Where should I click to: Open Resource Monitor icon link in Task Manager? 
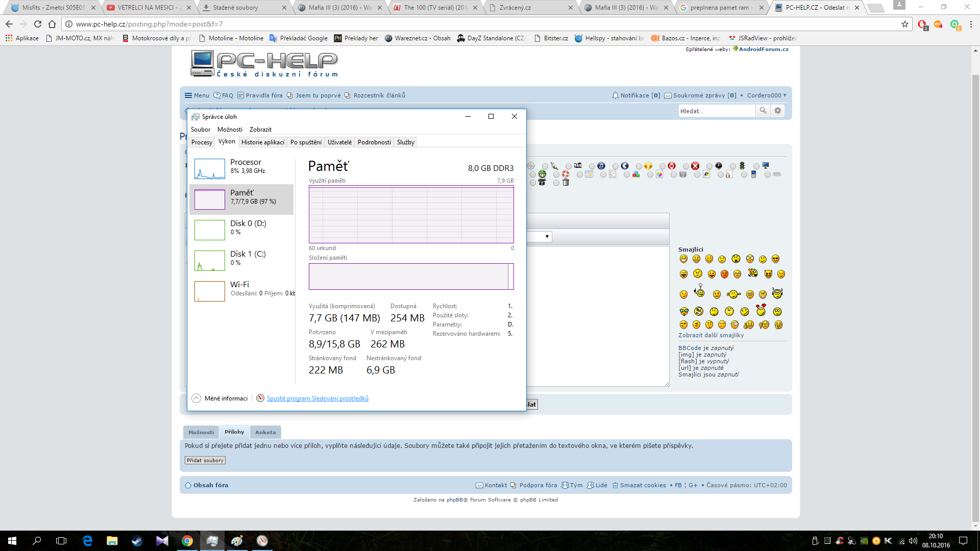260,398
